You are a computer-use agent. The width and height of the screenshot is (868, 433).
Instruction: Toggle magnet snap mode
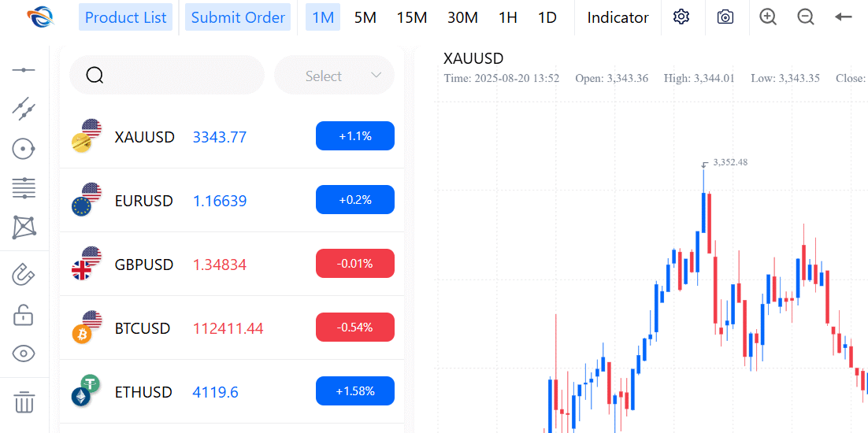pos(24,275)
